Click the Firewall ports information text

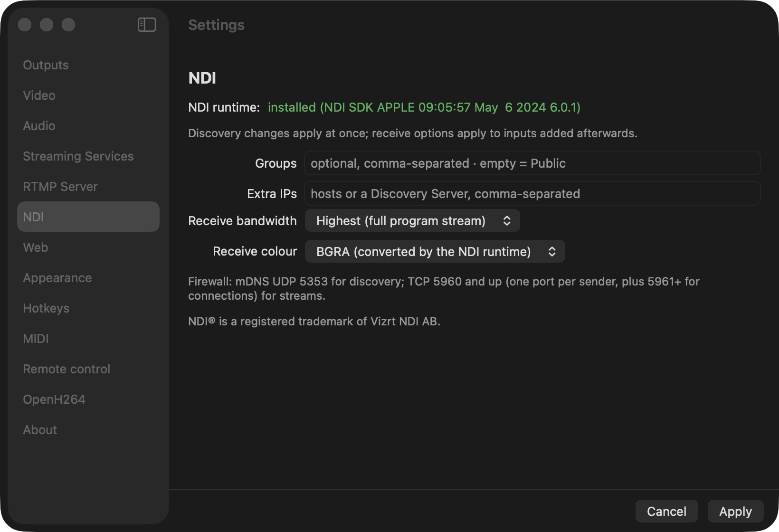(444, 289)
